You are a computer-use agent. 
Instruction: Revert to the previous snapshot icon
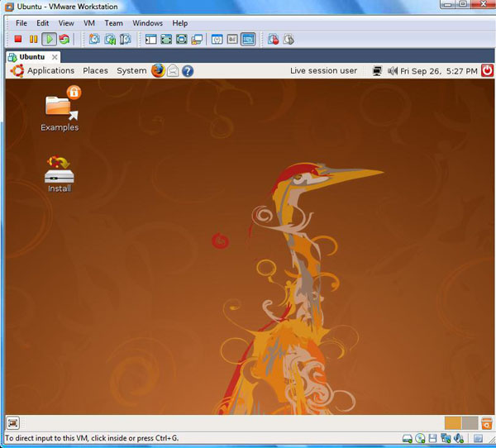110,39
